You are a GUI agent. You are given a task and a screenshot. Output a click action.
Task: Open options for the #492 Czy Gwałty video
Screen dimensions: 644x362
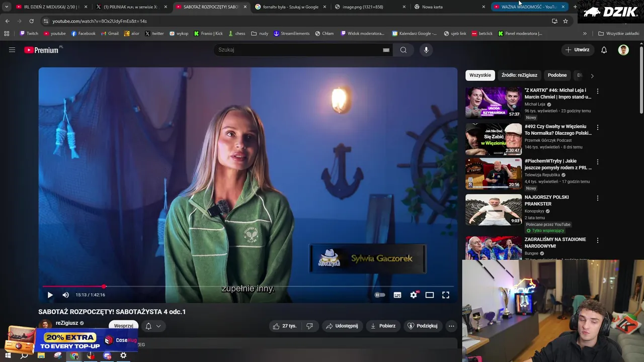tap(597, 127)
